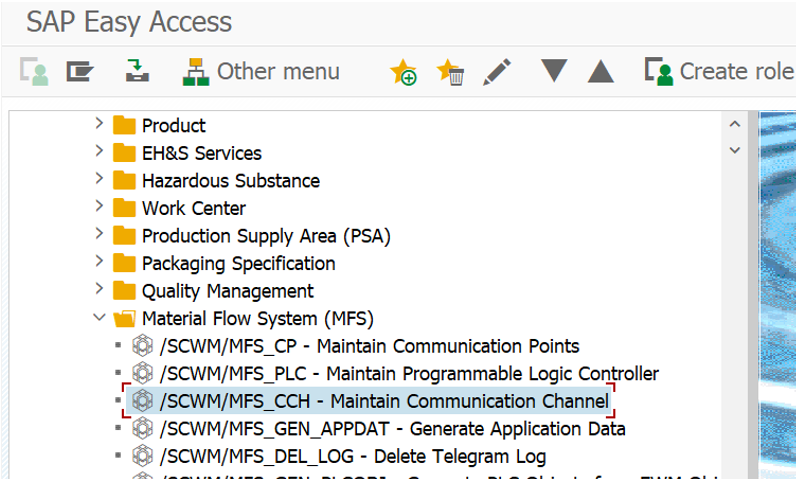
Task: Select the Work Center tree label
Action: pyautogui.click(x=194, y=208)
